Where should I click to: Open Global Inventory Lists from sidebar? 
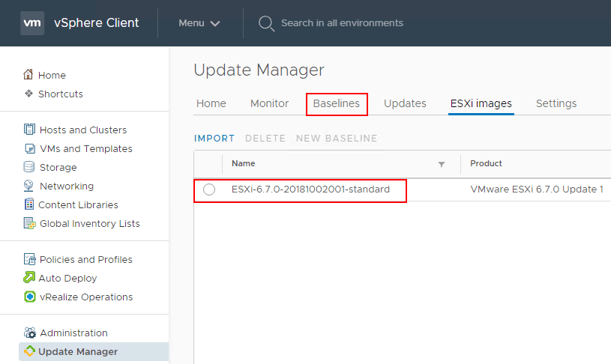(90, 223)
